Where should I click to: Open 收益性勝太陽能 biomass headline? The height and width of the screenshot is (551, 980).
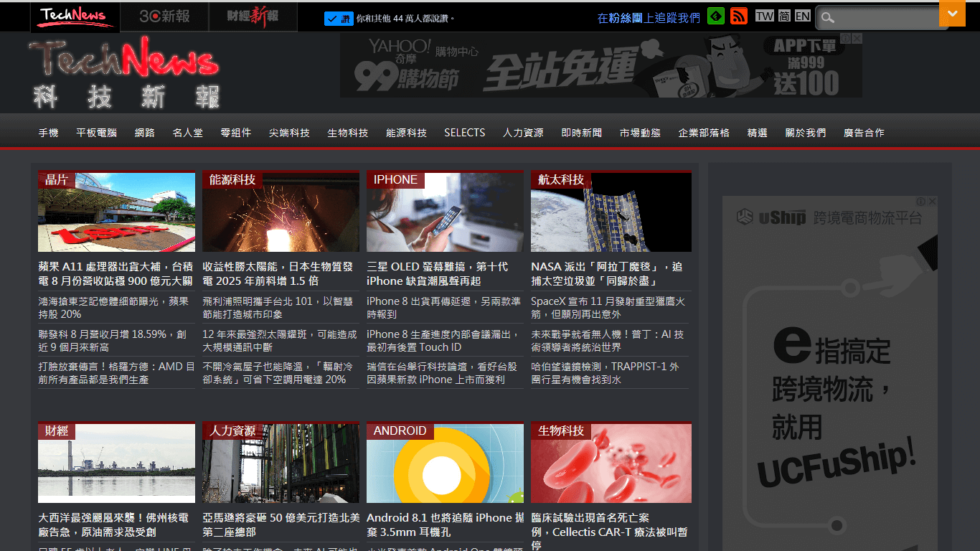click(x=278, y=273)
